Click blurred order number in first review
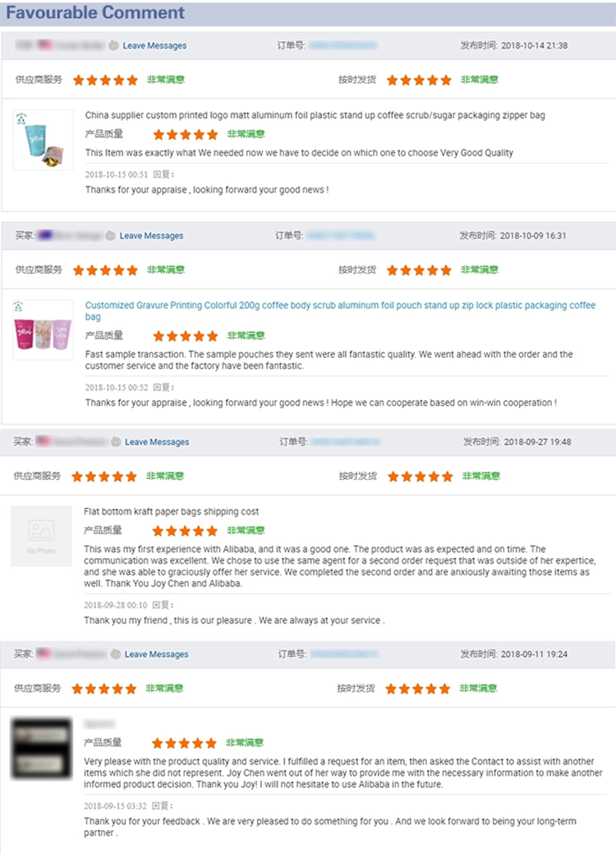 pyautogui.click(x=343, y=46)
